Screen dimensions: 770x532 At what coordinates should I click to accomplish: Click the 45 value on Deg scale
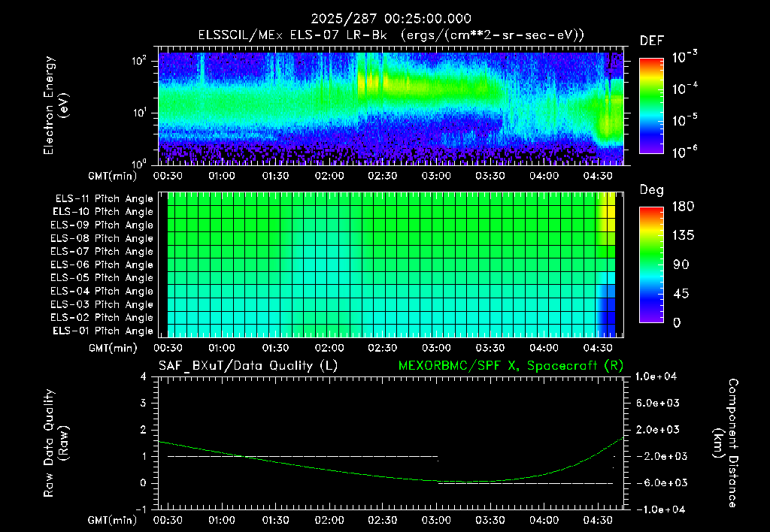click(683, 294)
